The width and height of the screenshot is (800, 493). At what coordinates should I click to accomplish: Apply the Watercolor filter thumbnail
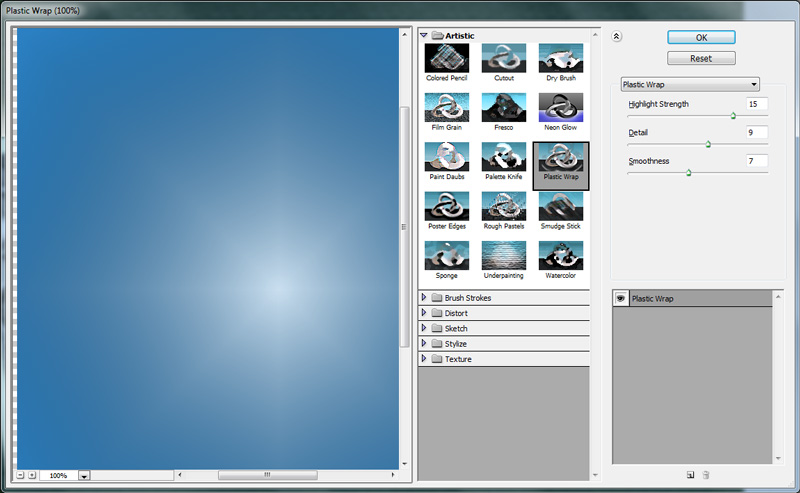pos(560,256)
